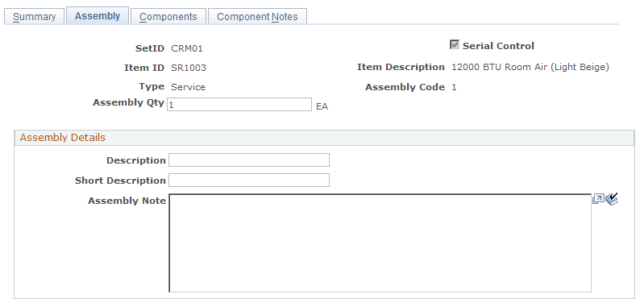Screen dimensions: 644x307
Task: Click the Item Description label
Action: (401, 67)
